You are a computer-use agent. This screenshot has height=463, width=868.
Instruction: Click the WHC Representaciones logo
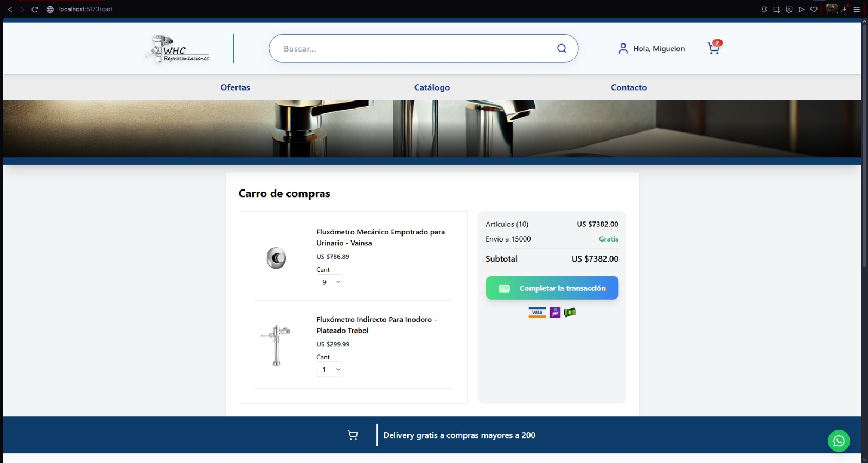tap(177, 49)
